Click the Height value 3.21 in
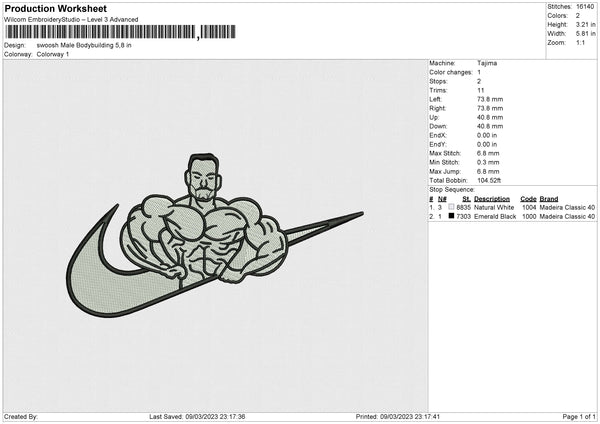600x424 pixels. (585, 24)
